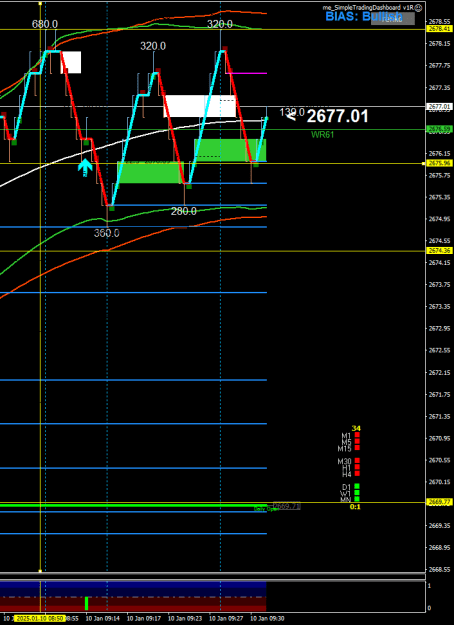Click the large 2677.01 price readout
The width and height of the screenshot is (454, 625).
(338, 116)
